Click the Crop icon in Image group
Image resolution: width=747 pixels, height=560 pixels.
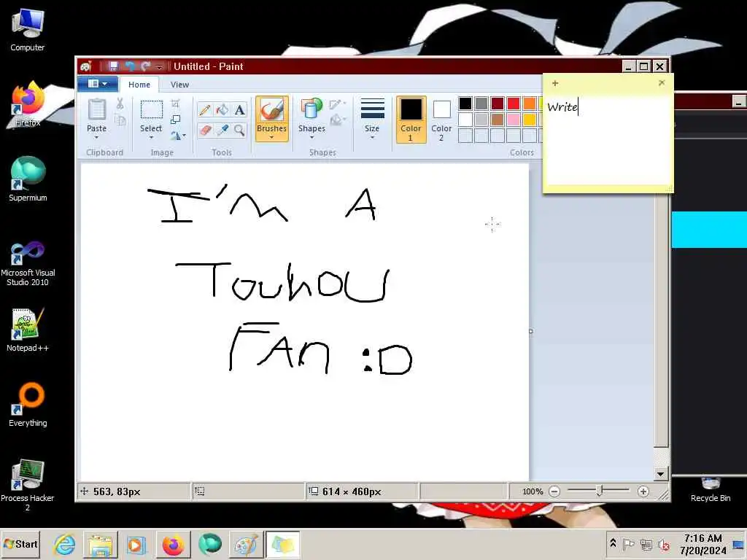[175, 104]
